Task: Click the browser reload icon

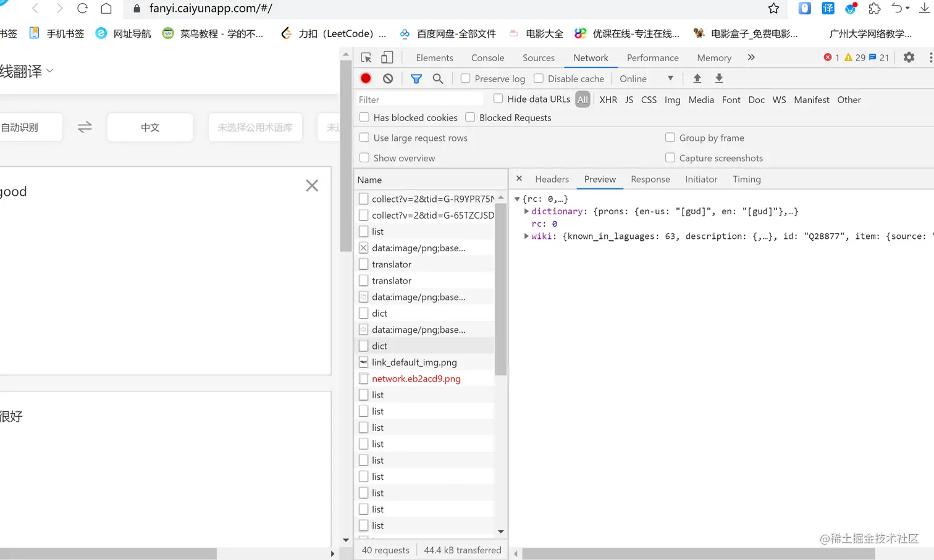Action: (x=82, y=9)
